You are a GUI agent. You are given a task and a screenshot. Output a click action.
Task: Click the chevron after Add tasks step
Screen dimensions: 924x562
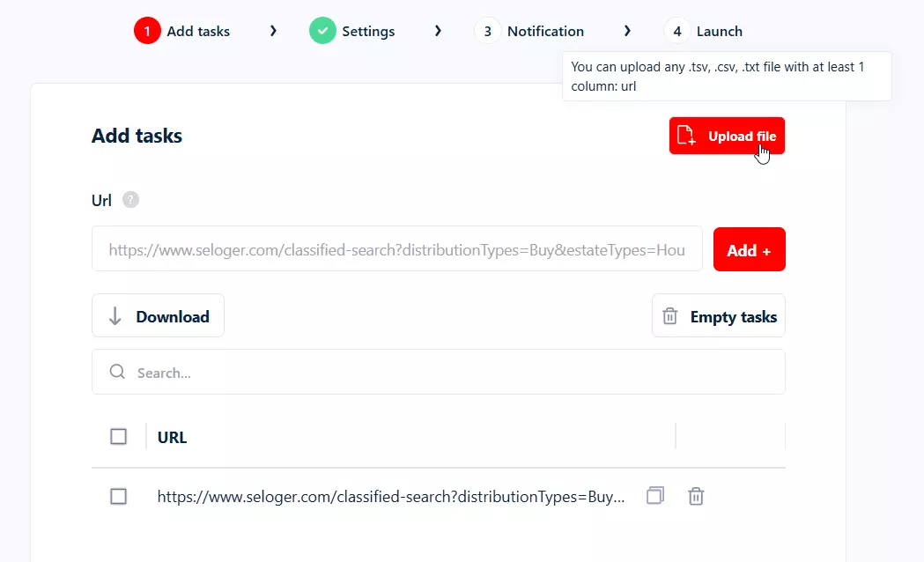pos(273,31)
